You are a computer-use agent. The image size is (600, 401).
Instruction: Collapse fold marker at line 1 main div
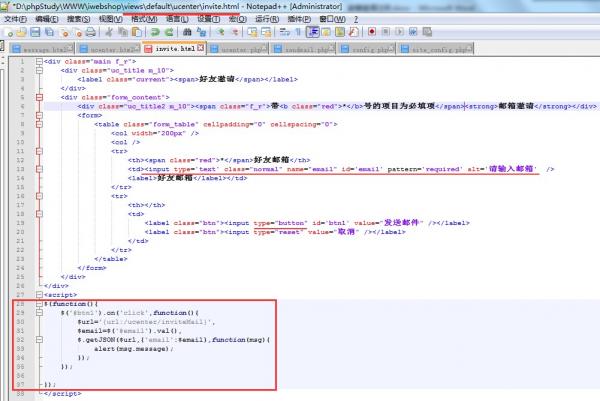[39, 61]
